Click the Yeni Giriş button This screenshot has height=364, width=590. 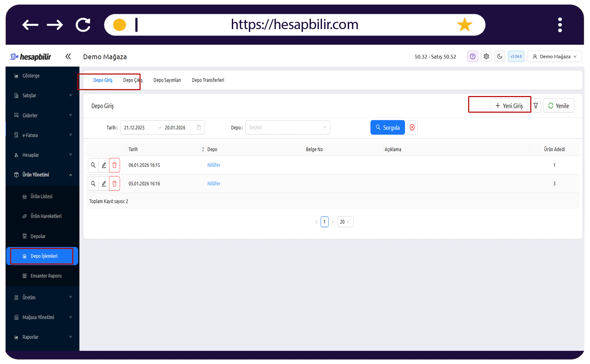(x=509, y=106)
